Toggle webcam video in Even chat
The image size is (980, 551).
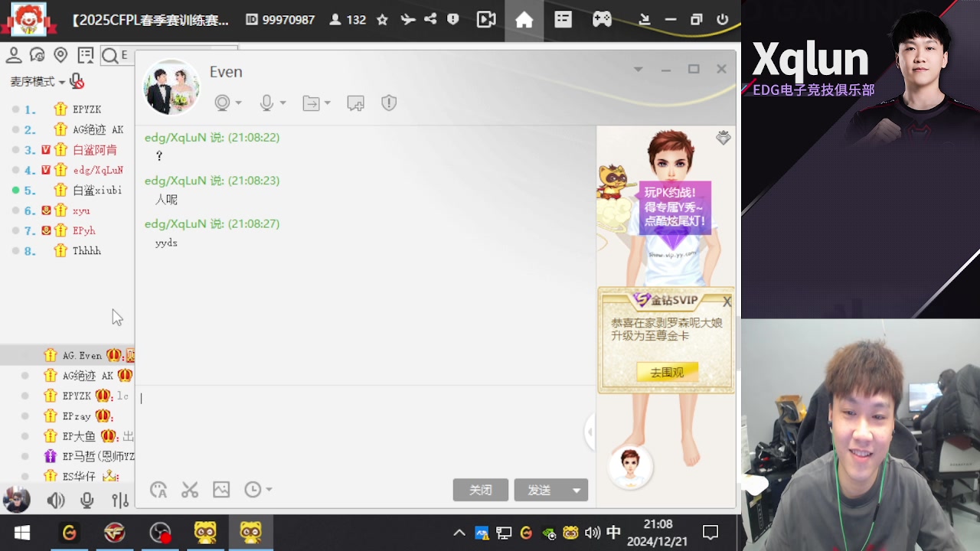[x=222, y=103]
